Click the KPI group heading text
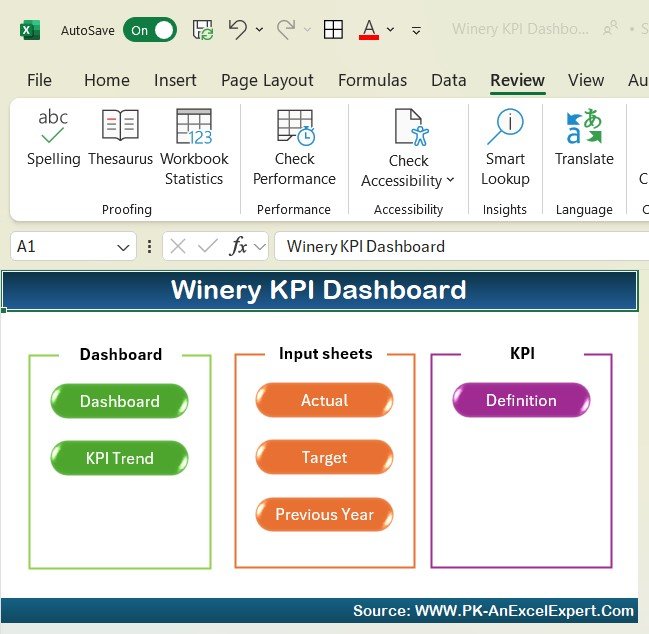 click(x=522, y=353)
